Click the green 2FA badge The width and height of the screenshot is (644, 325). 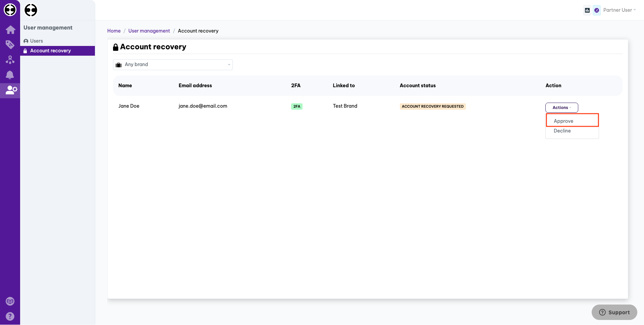[x=297, y=106]
